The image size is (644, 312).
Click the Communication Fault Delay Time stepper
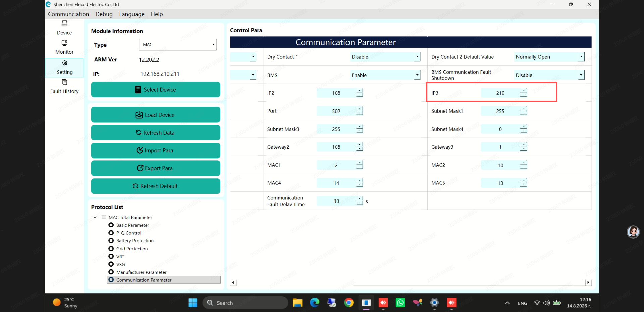[360, 201]
